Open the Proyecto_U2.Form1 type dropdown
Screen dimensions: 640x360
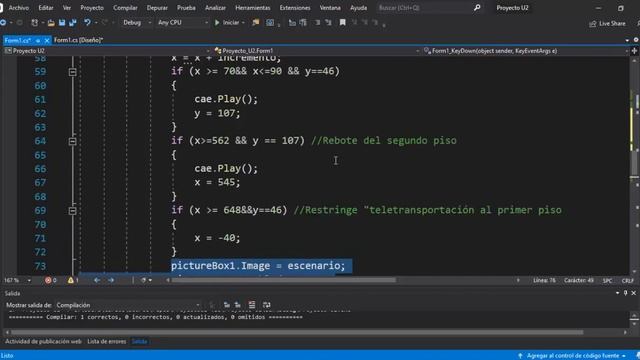coord(317,51)
